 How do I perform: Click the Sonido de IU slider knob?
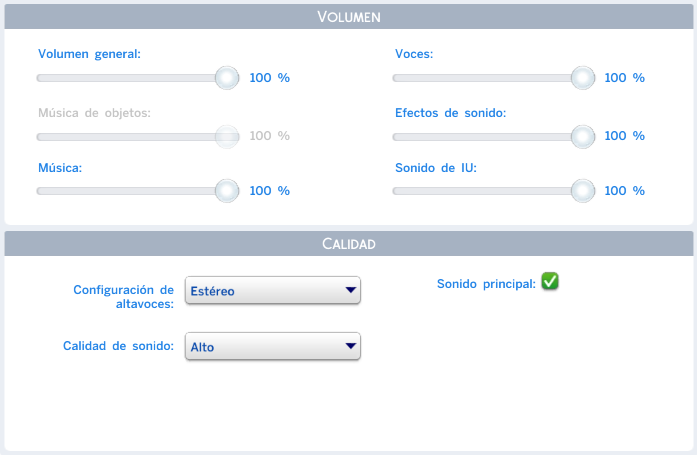[583, 191]
